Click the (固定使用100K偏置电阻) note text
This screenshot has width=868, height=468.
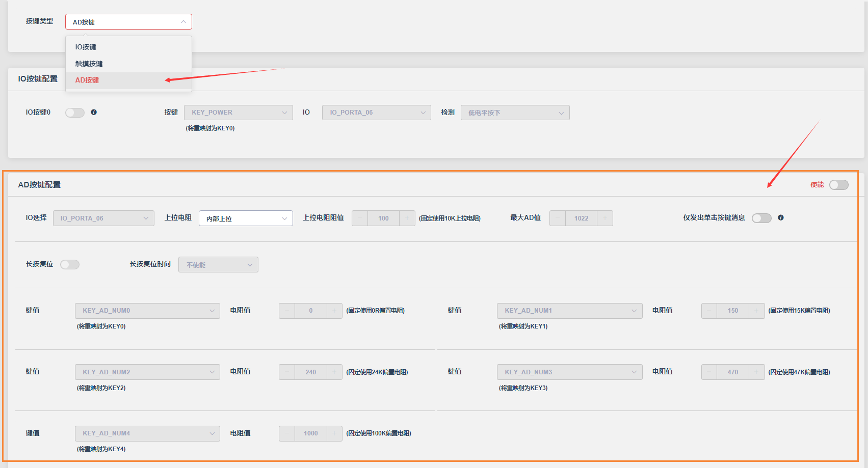click(379, 433)
